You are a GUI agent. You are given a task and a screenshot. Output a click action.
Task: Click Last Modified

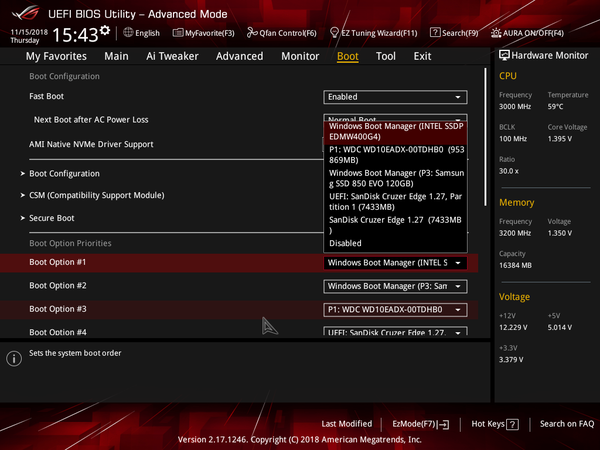[x=346, y=424]
